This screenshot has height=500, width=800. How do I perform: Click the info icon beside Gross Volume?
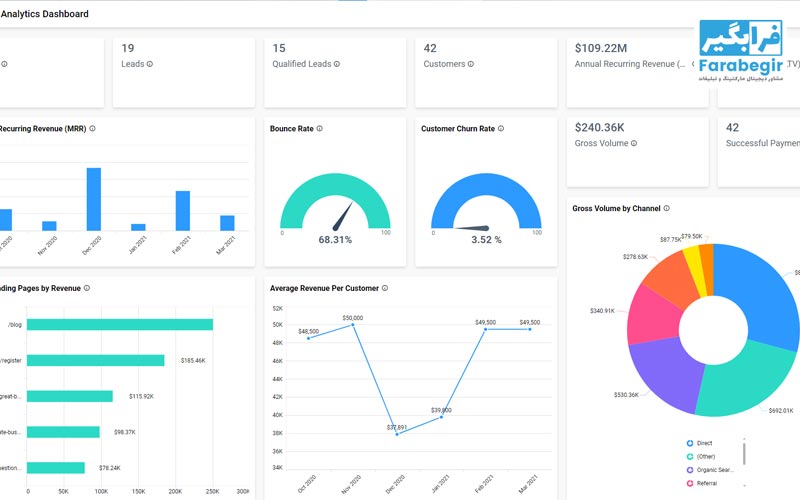click(634, 144)
